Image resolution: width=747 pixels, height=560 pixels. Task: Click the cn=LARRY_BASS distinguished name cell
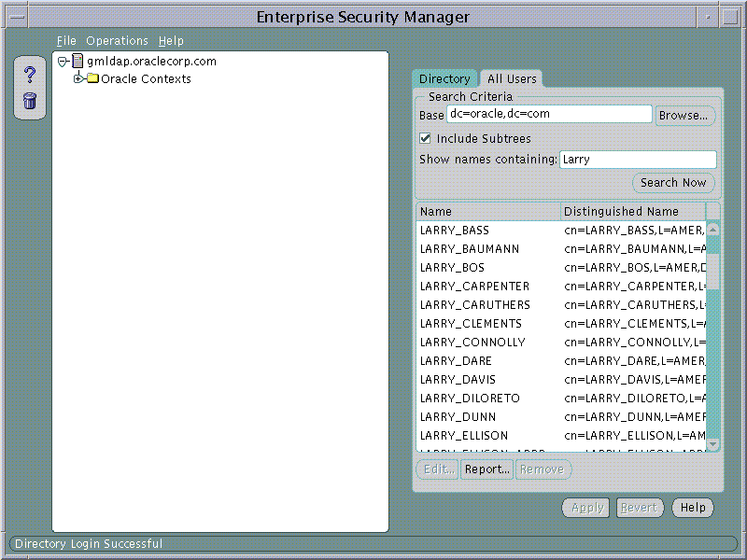point(634,231)
